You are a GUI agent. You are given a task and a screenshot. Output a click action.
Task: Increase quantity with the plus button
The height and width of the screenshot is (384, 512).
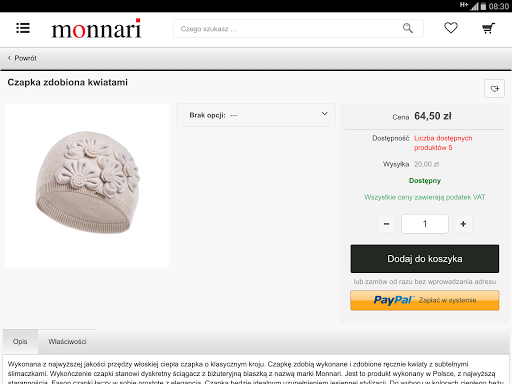coord(463,224)
